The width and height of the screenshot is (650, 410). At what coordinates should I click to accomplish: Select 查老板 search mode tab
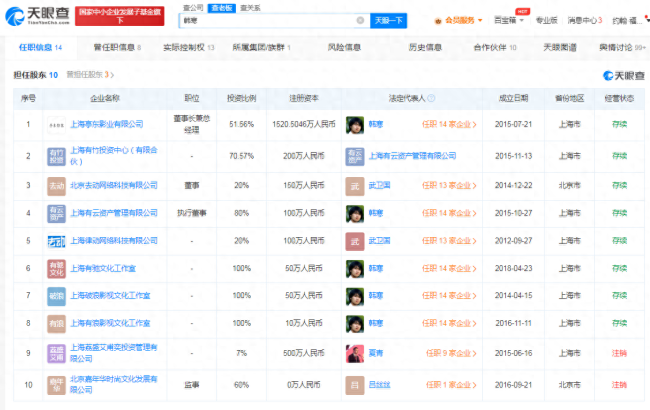[x=222, y=8]
